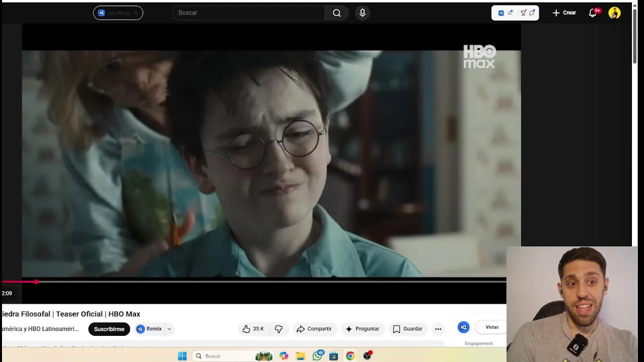Open the notifications bell
The image size is (644, 362).
[593, 13]
